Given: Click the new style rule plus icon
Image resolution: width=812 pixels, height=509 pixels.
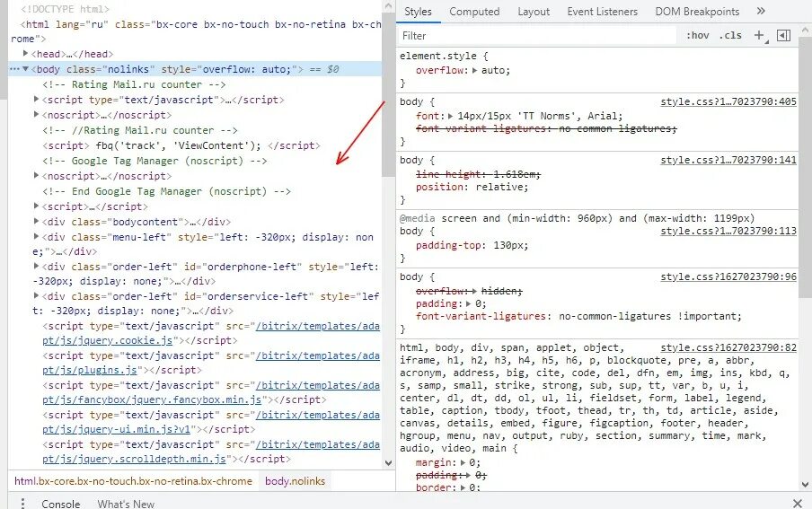Looking at the screenshot, I should (759, 35).
